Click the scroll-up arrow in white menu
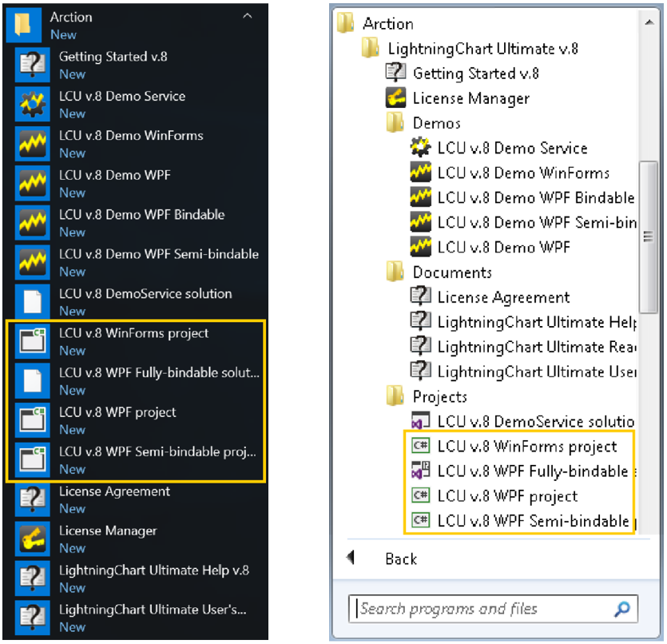Screen dimensions: 667x644 [x=649, y=22]
